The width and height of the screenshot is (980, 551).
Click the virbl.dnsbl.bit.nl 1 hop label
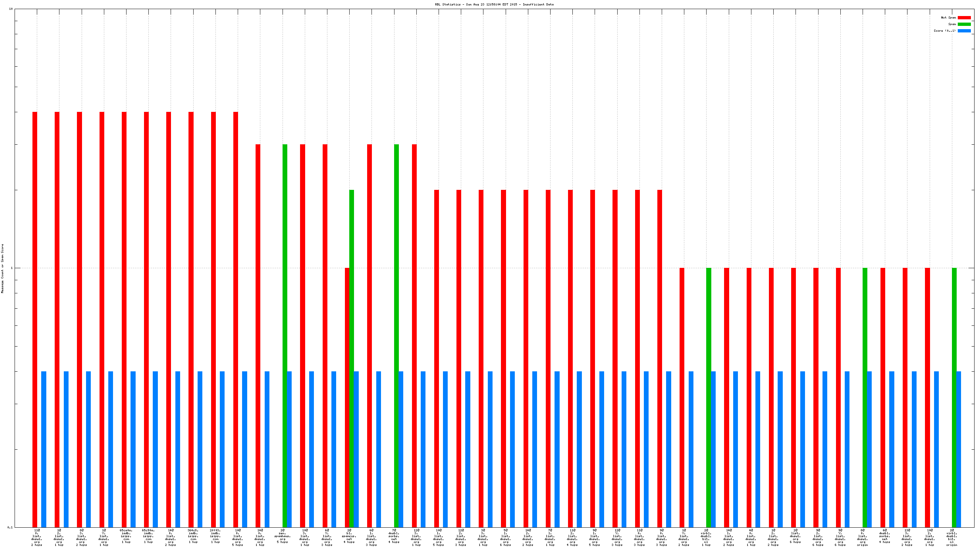(706, 538)
